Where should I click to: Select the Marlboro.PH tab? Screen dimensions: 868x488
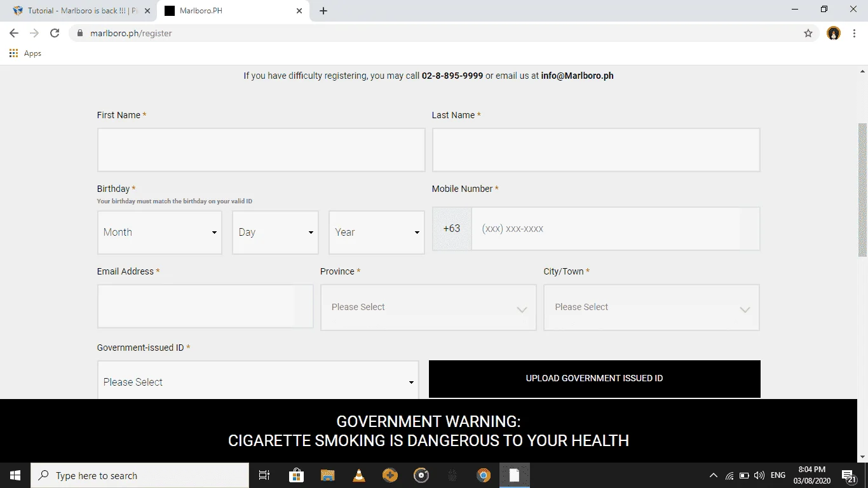[233, 11]
